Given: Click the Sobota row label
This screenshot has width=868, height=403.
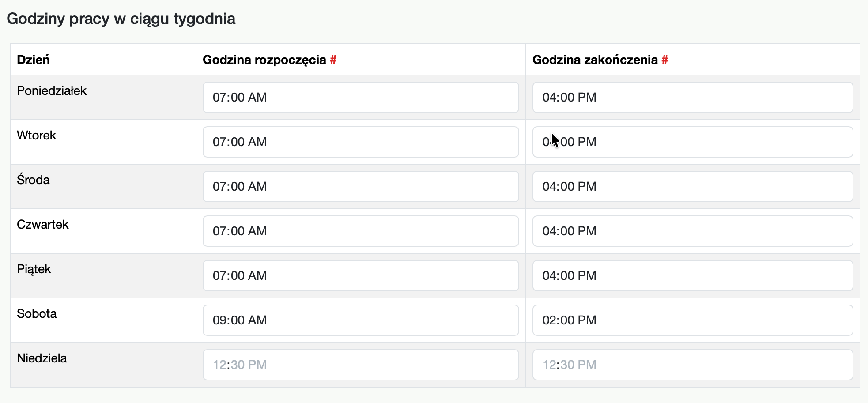Looking at the screenshot, I should 37,313.
